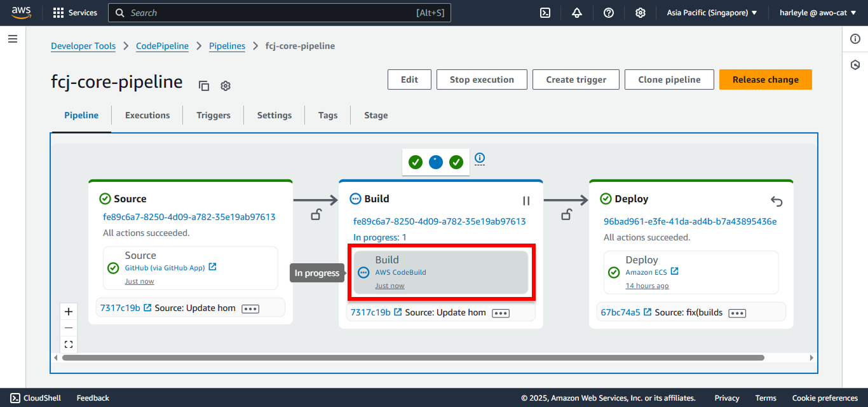Open ellipsis menu for Build stage commit
Image resolution: width=868 pixels, height=407 pixels.
pos(501,313)
